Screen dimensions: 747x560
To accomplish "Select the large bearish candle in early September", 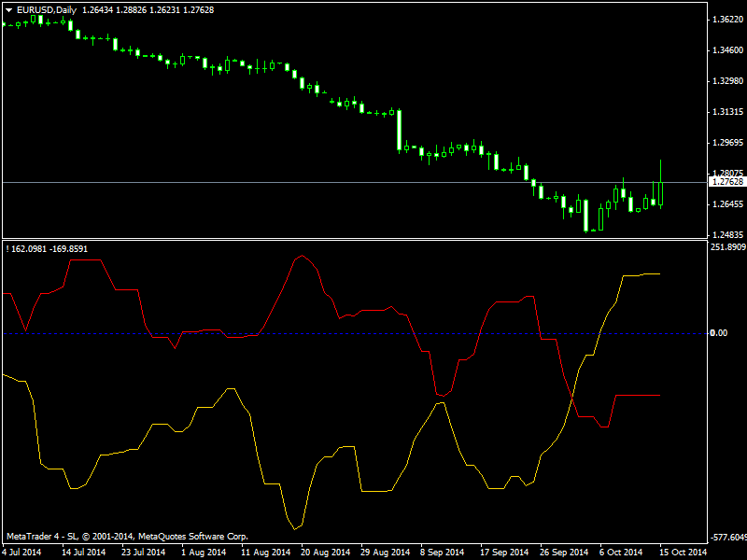I will point(400,130).
